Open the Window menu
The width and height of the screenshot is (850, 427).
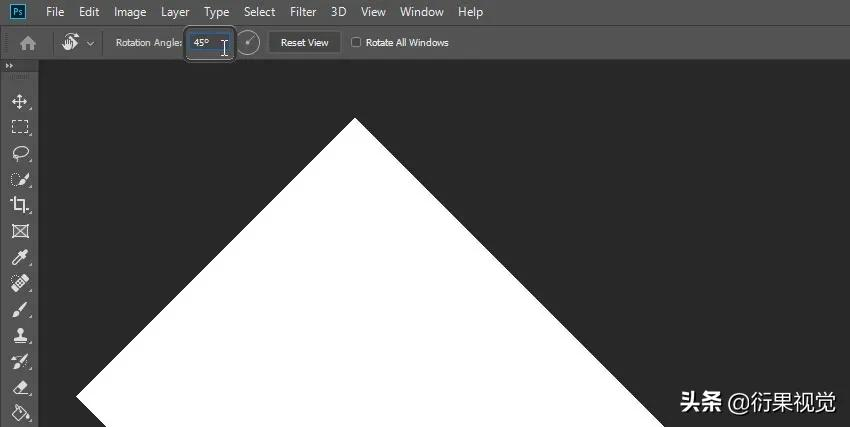(x=422, y=12)
